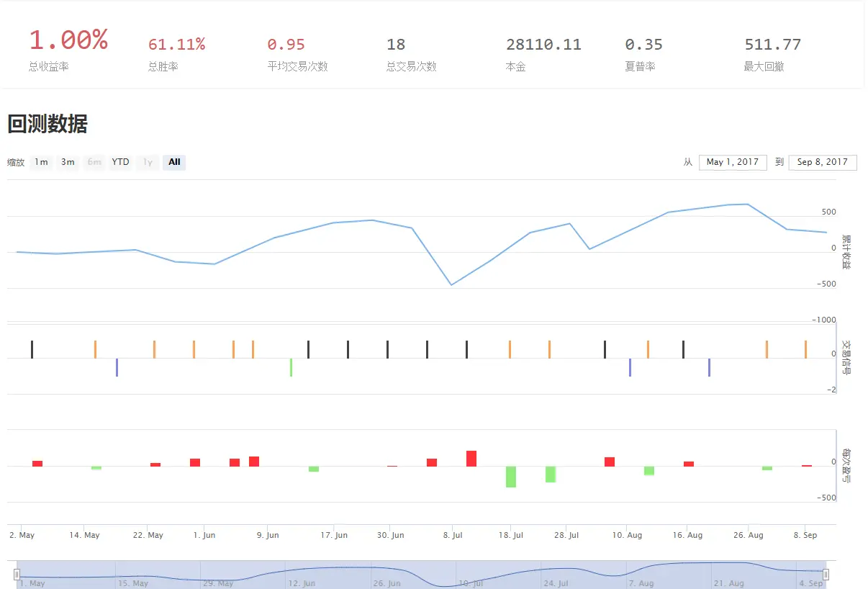This screenshot has width=868, height=589.
Task: Click the 1.00% total return value
Action: tap(68, 40)
